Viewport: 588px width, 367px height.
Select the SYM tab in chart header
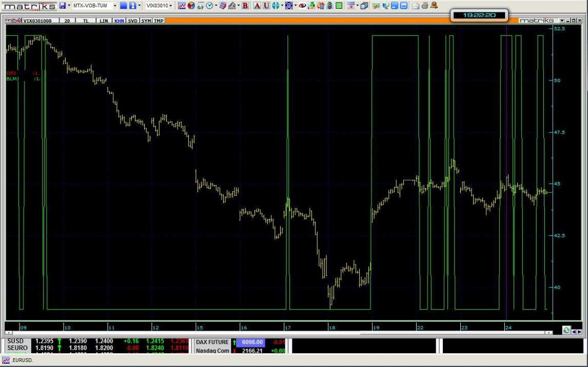[146, 21]
